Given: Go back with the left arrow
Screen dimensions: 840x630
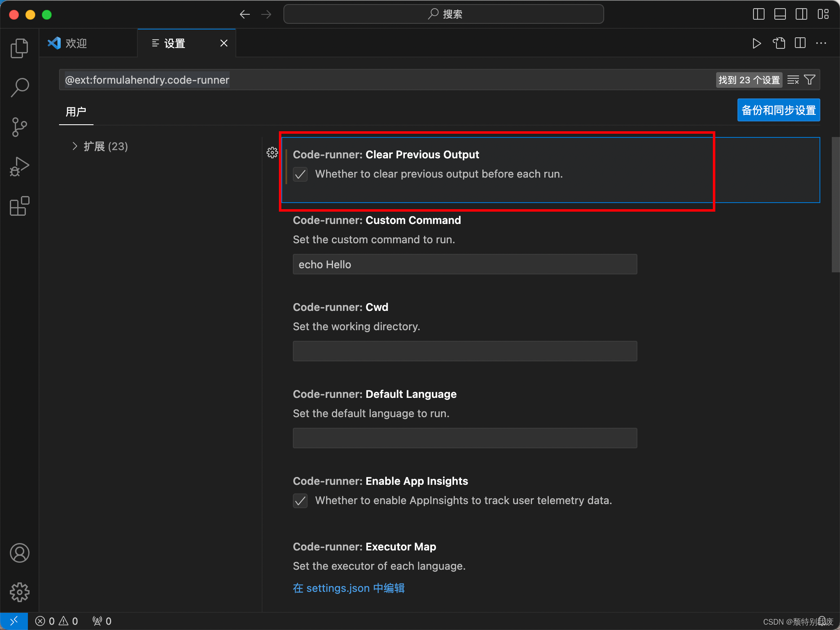Looking at the screenshot, I should click(245, 14).
